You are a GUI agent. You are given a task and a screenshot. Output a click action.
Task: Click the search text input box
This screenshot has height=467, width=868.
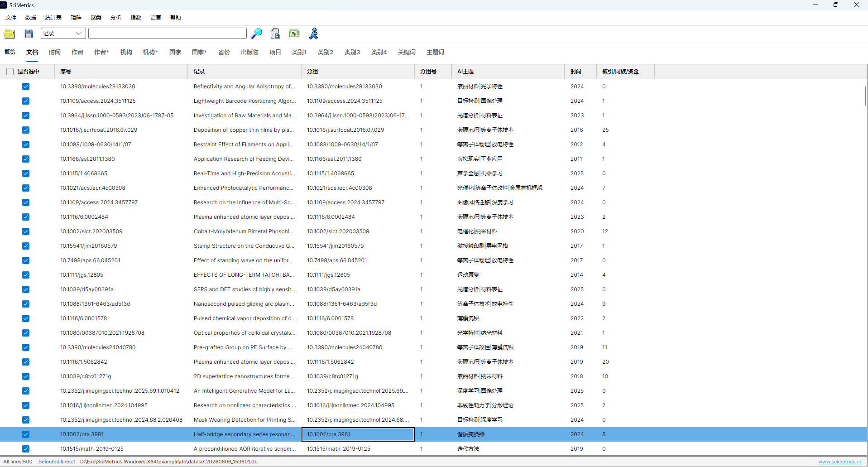click(x=168, y=34)
